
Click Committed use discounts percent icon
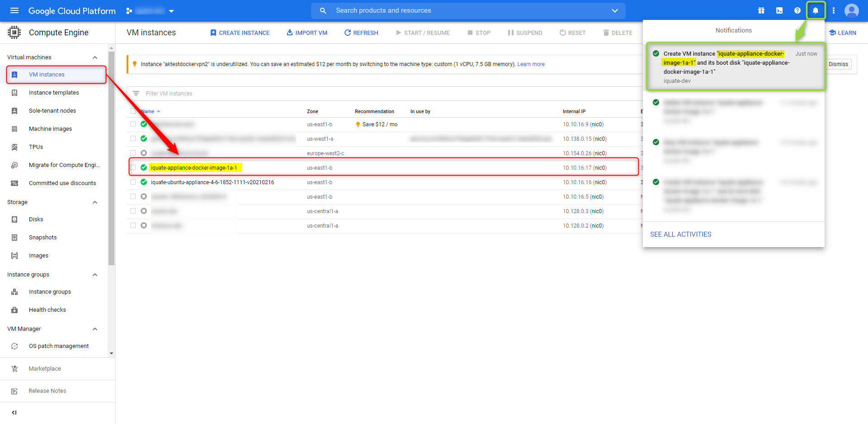point(14,183)
